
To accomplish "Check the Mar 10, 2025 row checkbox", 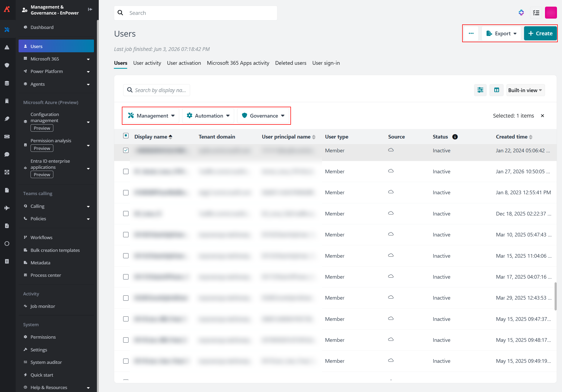I will [126, 235].
